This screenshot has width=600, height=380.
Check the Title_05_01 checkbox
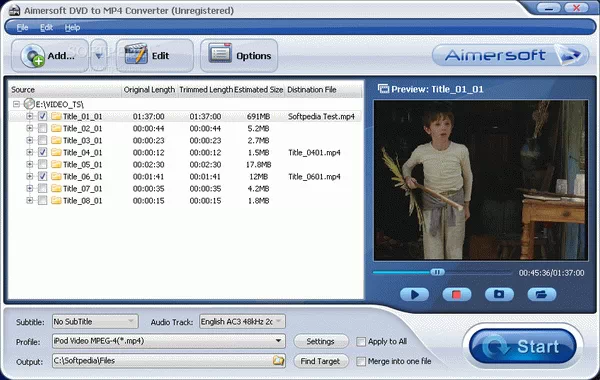point(42,164)
